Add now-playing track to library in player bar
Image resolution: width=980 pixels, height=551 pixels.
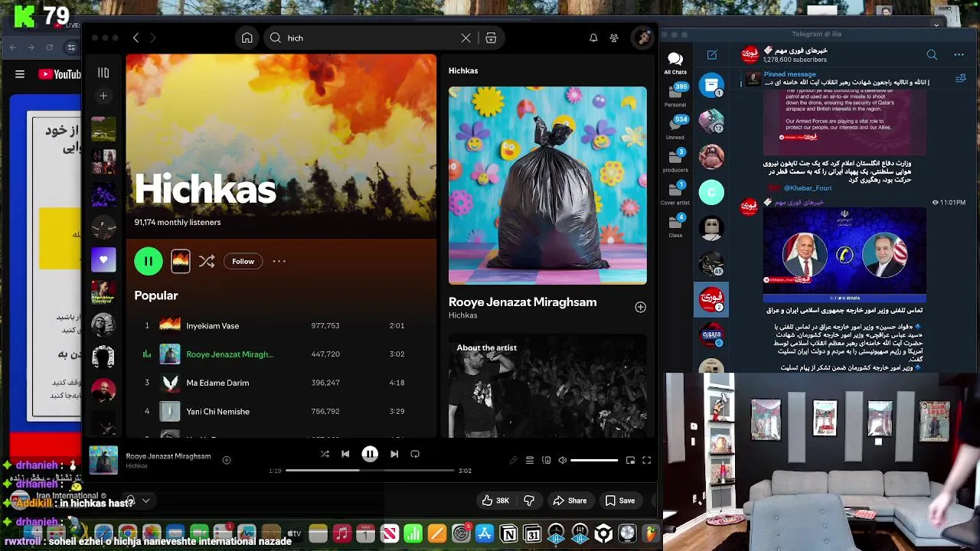[x=226, y=460]
